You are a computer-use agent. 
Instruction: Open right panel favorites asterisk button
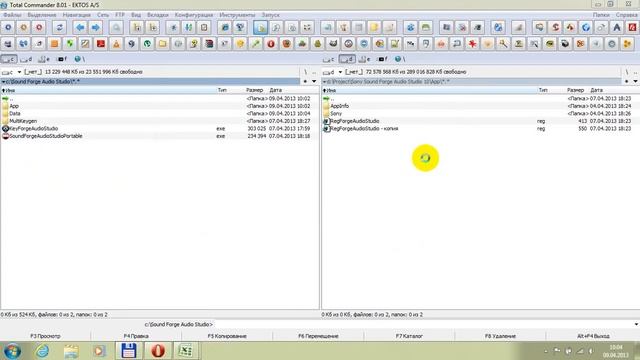(627, 81)
